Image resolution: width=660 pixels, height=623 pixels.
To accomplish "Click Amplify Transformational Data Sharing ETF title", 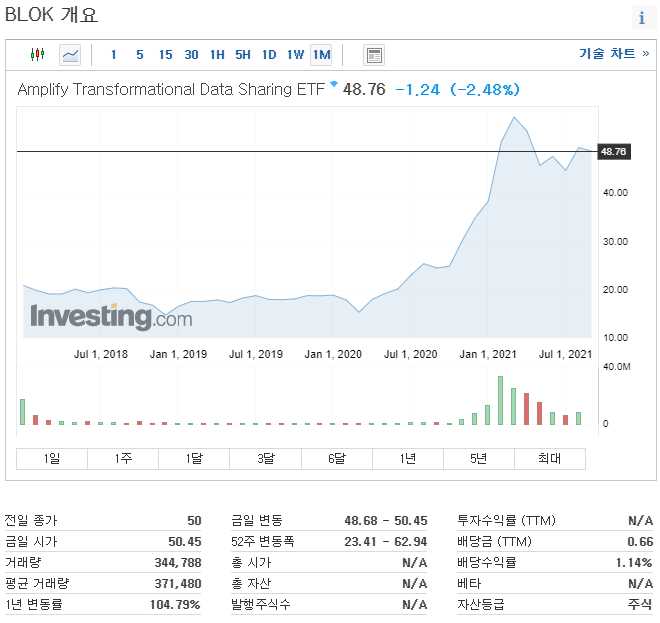I will [x=171, y=90].
